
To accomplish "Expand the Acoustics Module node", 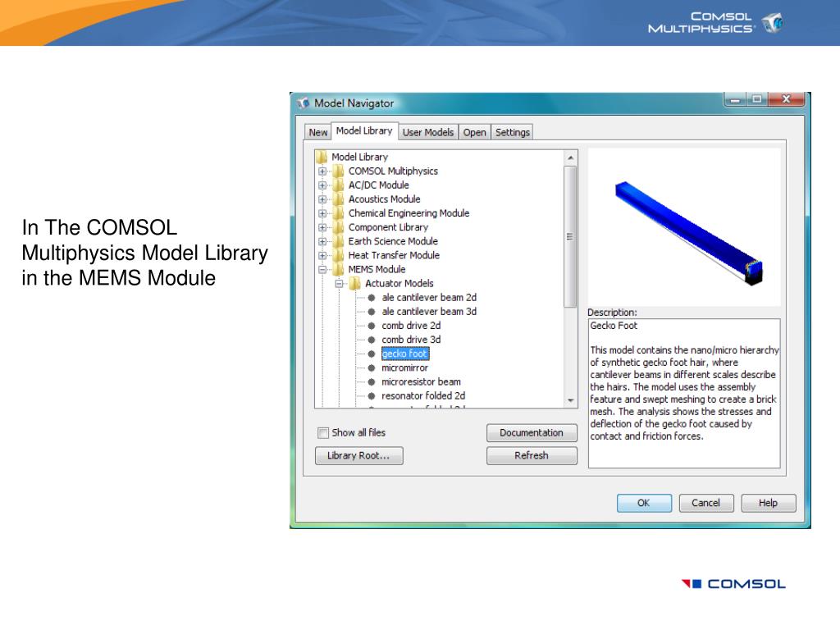I will pos(322,199).
